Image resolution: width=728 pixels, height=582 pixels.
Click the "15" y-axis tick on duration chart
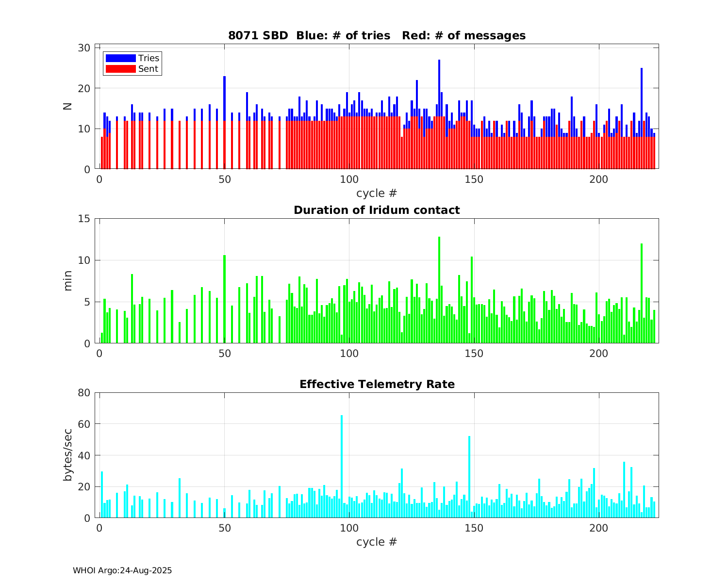tap(84, 219)
